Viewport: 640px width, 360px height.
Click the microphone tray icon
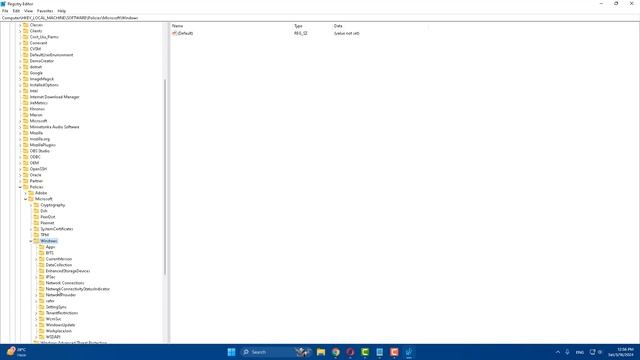[x=567, y=352]
